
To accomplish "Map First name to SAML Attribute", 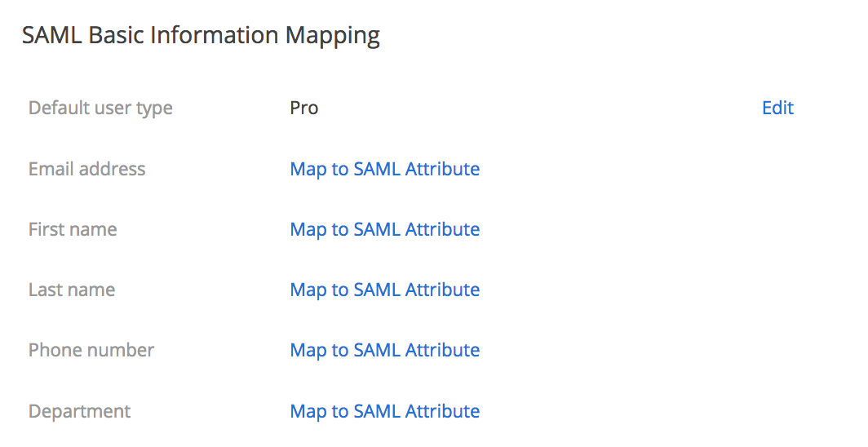I will [384, 229].
